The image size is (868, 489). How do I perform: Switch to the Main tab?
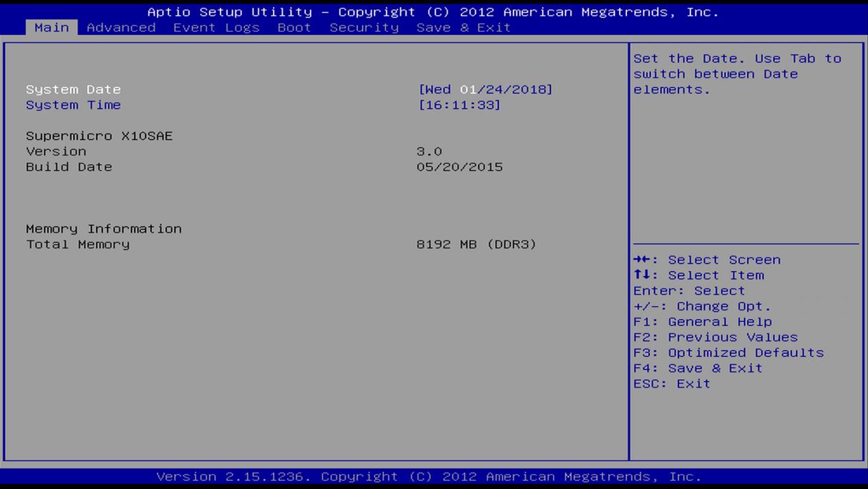click(x=52, y=27)
